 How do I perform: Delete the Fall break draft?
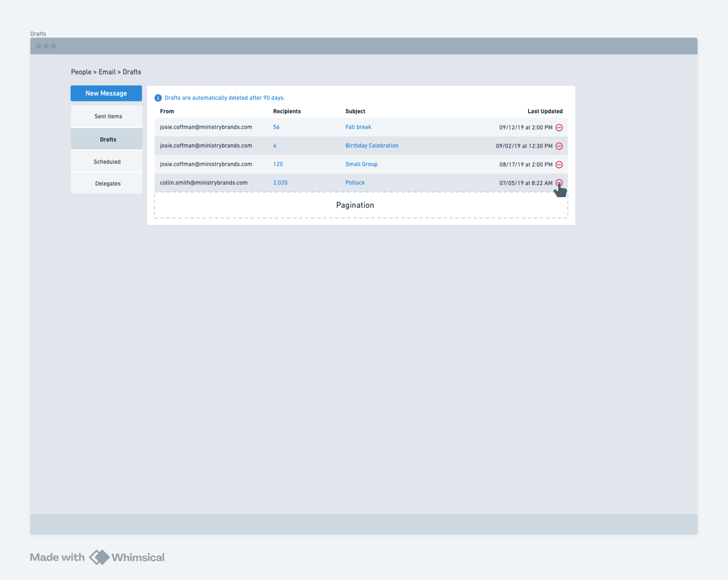pos(559,127)
